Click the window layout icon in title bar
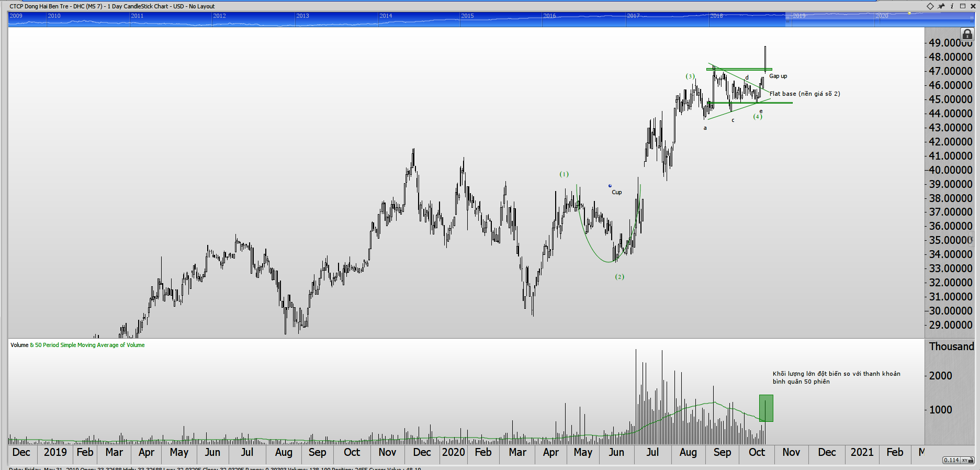 click(962, 6)
